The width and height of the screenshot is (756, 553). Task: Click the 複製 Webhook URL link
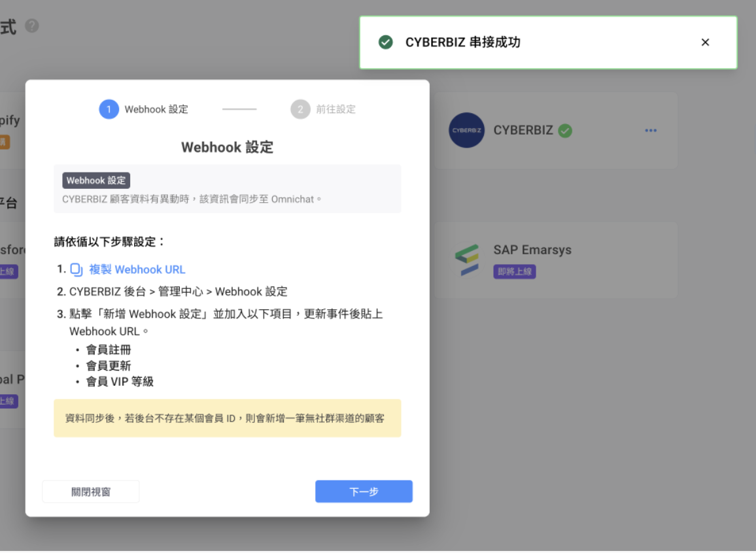[137, 269]
